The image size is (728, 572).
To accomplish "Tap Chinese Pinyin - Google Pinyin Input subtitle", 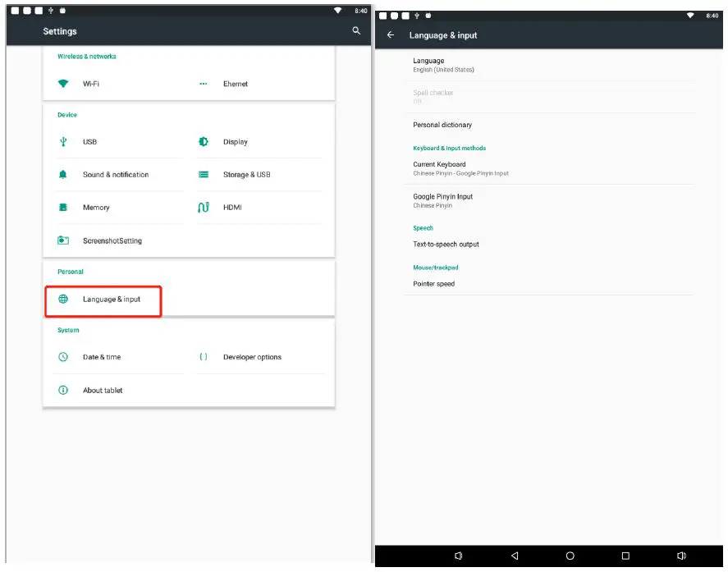I will point(460,173).
